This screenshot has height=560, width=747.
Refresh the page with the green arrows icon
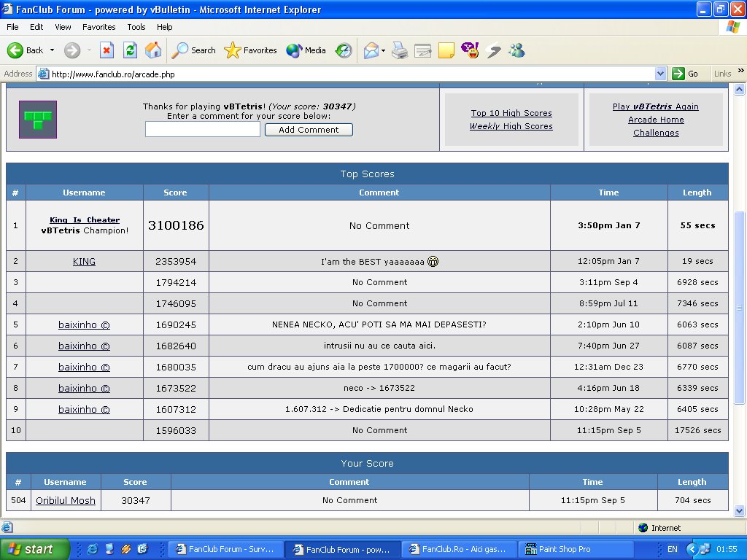[x=130, y=50]
